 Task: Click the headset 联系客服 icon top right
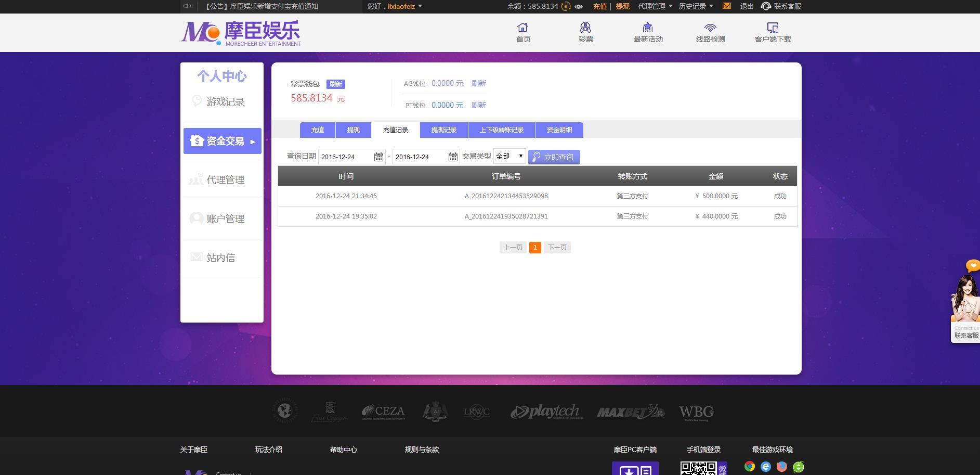pos(765,6)
